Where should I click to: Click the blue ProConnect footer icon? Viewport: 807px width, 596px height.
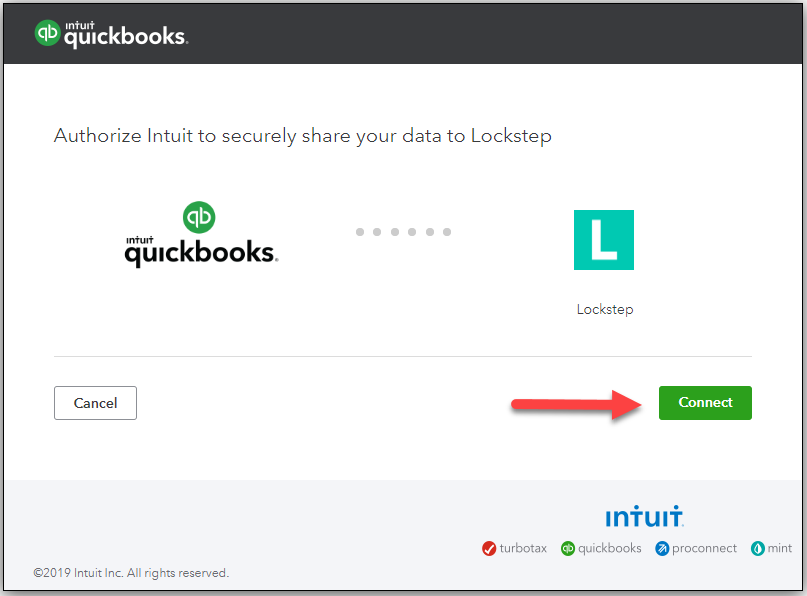(x=662, y=548)
